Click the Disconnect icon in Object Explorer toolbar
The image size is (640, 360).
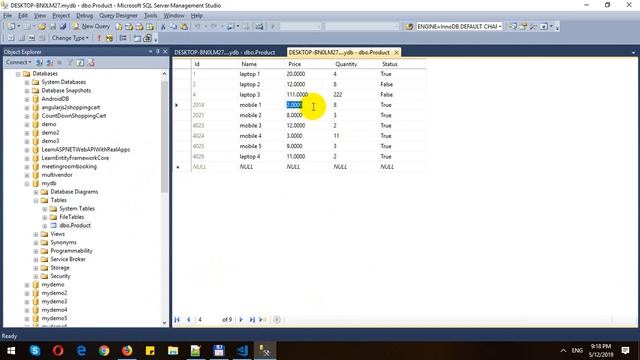(x=49, y=62)
